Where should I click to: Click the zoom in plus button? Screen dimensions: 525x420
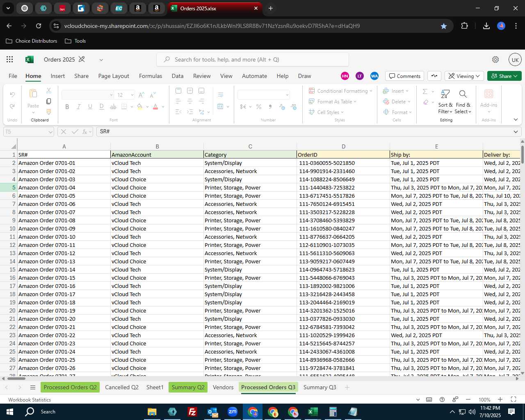click(500, 399)
